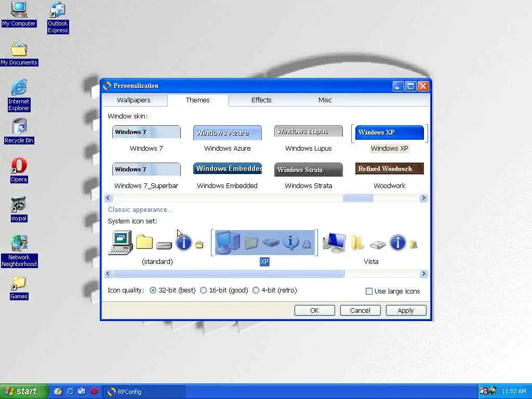Maximize the Personalization window
Viewport: 532px width, 399px height.
pos(410,86)
